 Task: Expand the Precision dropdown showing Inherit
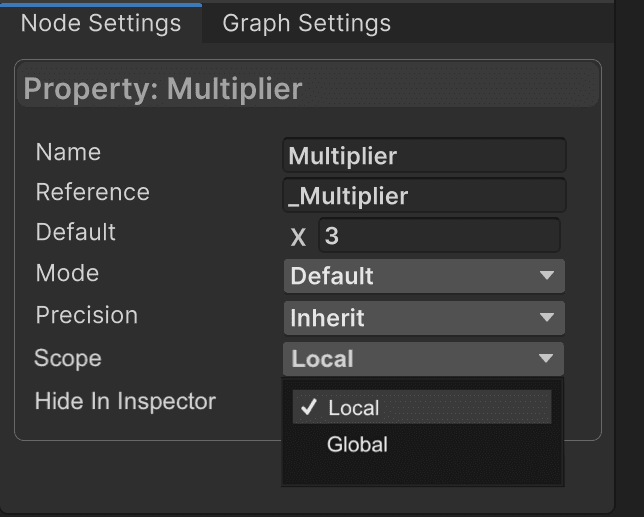pos(424,318)
